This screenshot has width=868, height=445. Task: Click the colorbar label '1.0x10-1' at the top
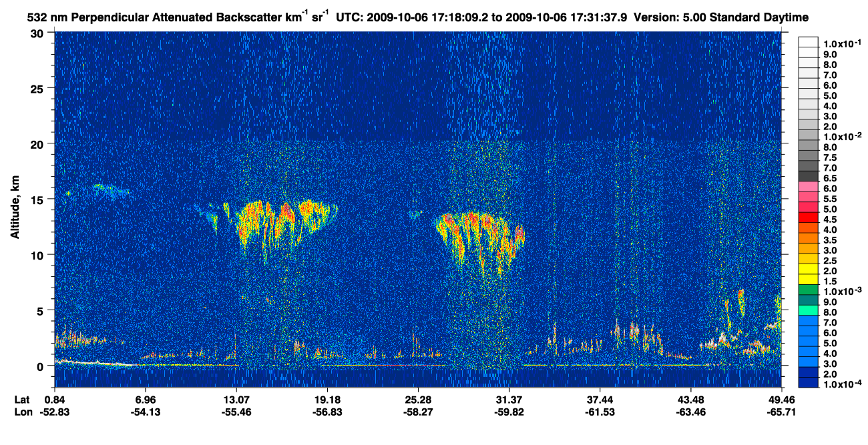pyautogui.click(x=843, y=43)
